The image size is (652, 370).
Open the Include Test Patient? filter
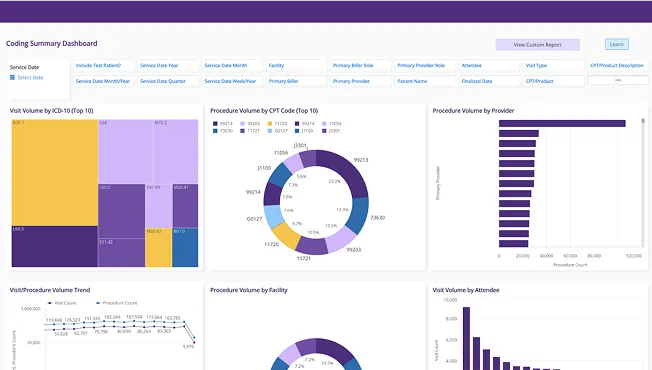click(104, 66)
